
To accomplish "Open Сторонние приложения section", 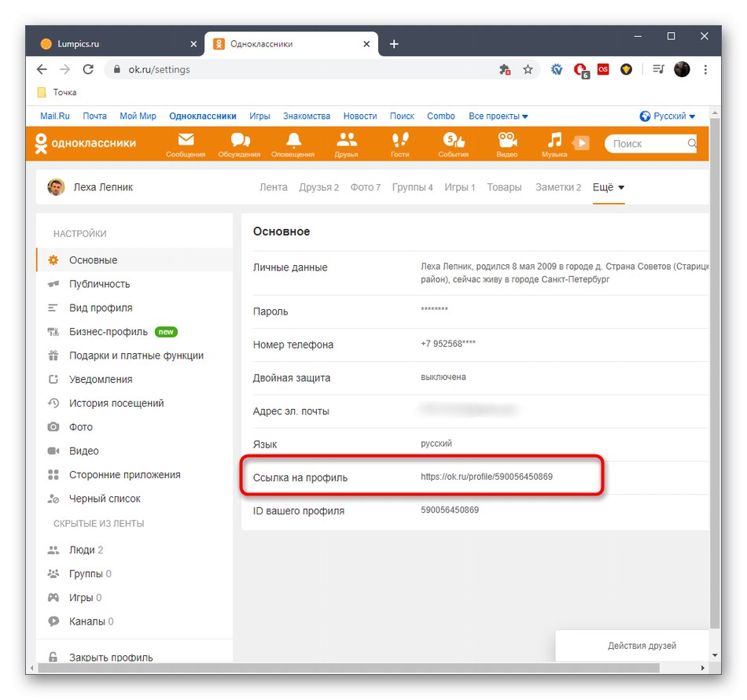I will pyautogui.click(x=134, y=474).
